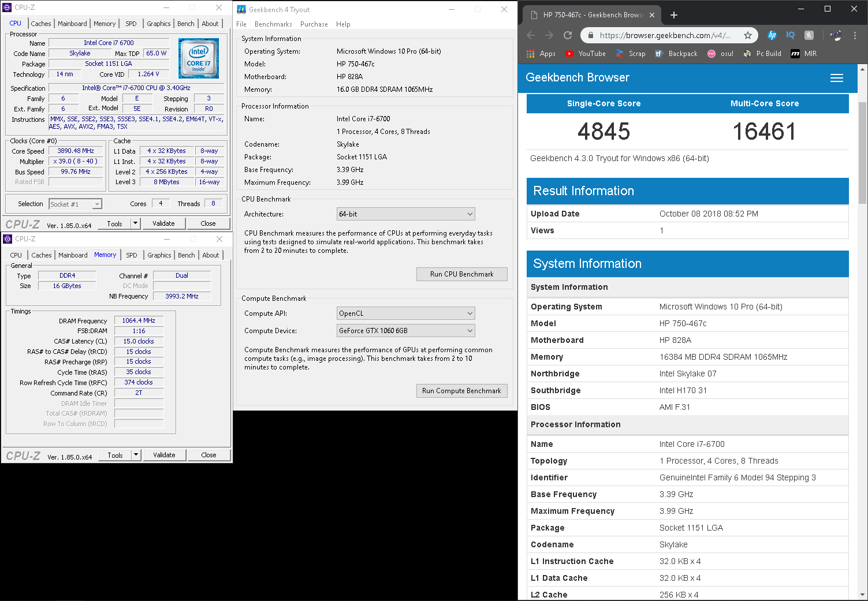868x601 pixels.
Task: Open Geekbench File menu
Action: point(241,24)
